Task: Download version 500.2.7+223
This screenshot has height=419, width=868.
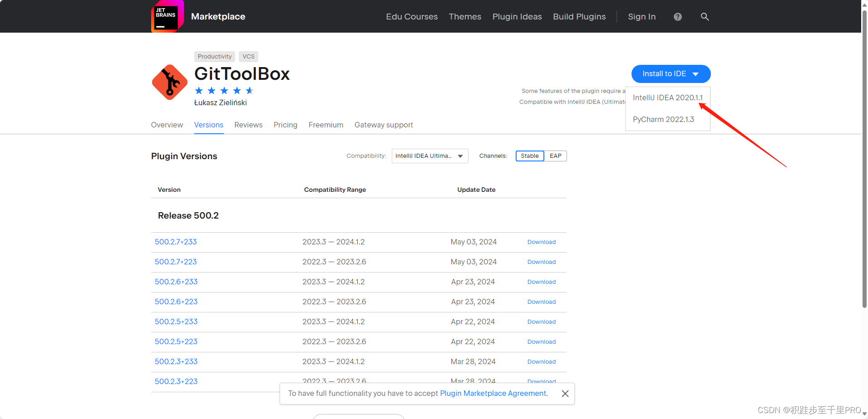Action: (x=542, y=262)
